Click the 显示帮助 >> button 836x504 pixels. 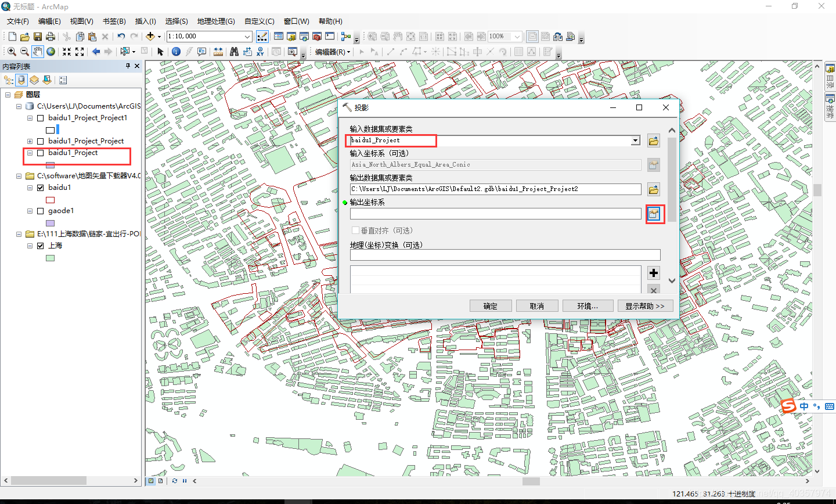click(645, 306)
